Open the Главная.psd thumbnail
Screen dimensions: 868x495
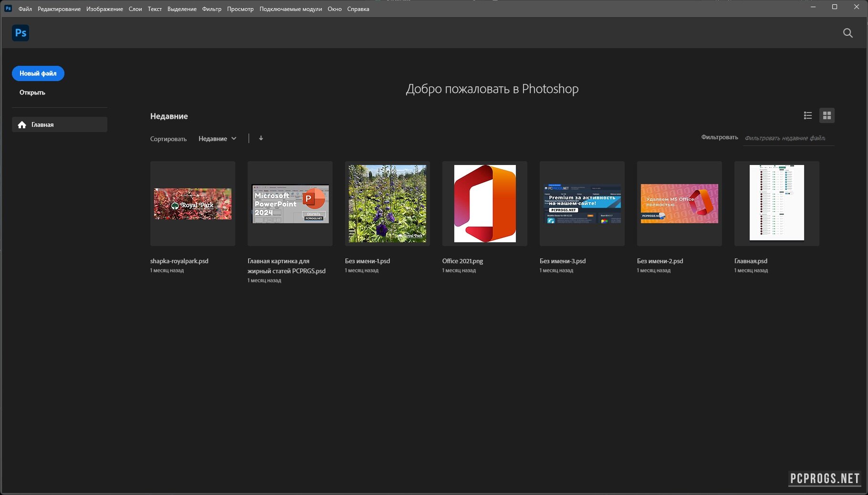coord(776,204)
